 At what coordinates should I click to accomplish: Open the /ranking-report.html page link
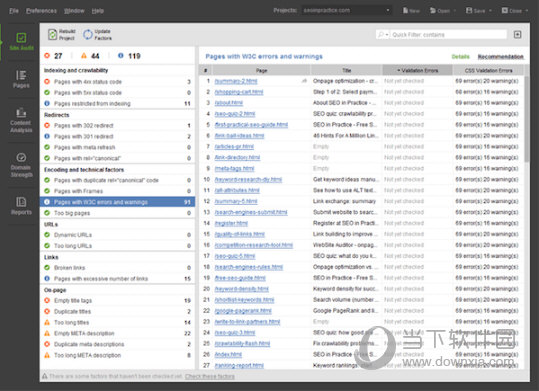pyautogui.click(x=239, y=365)
